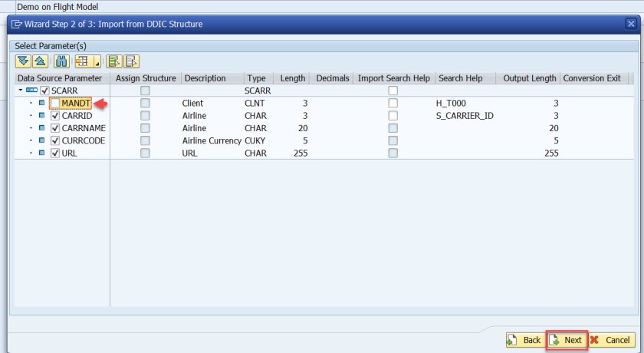
Task: Click the wizard icon in the dialog title bar
Action: tap(16, 24)
